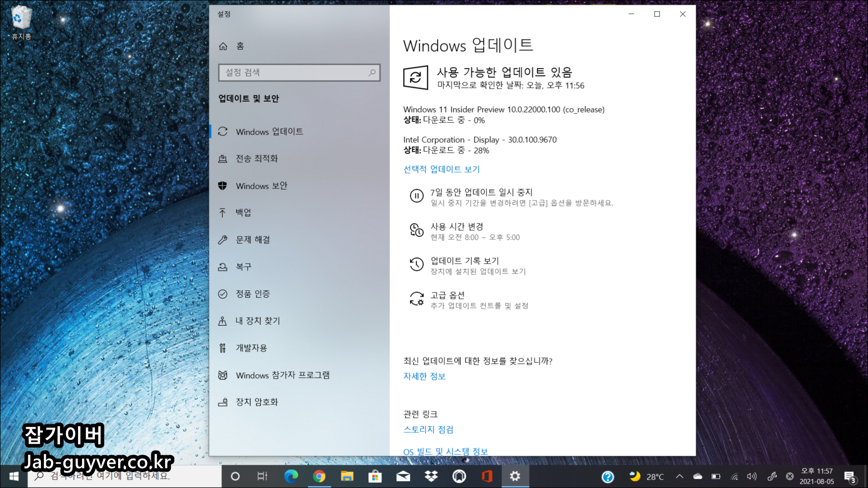The height and width of the screenshot is (488, 868).
Task: Open Dropbox from taskbar
Action: coord(431,476)
